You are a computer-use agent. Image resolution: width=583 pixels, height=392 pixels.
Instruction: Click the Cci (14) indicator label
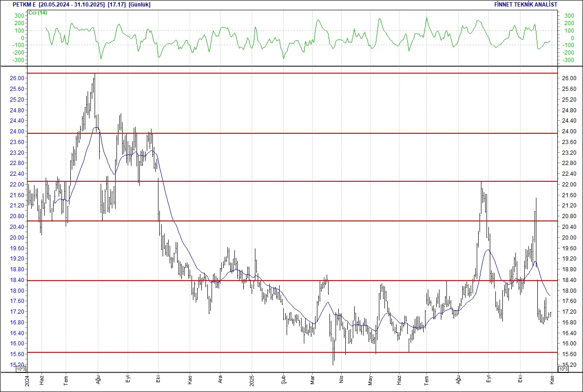[38, 13]
